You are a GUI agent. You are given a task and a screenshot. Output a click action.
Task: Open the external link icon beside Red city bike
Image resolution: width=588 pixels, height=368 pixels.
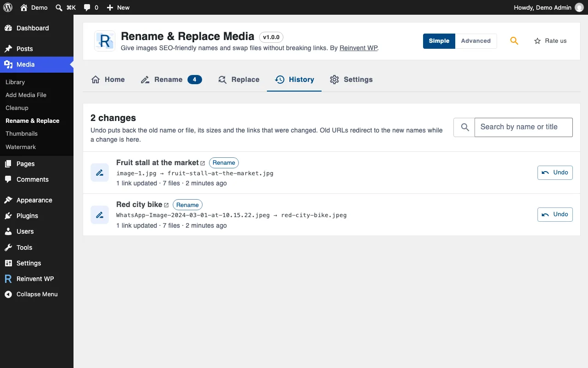click(x=166, y=205)
